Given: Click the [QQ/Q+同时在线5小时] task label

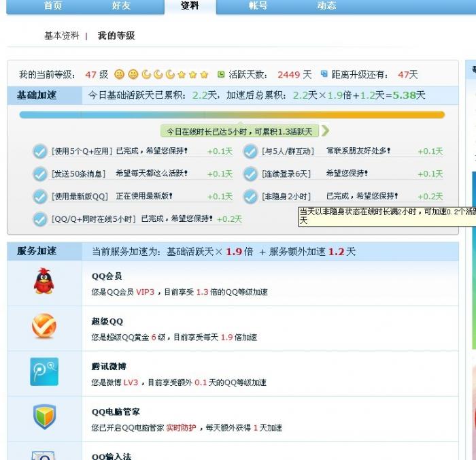Looking at the screenshot, I should [x=94, y=219].
